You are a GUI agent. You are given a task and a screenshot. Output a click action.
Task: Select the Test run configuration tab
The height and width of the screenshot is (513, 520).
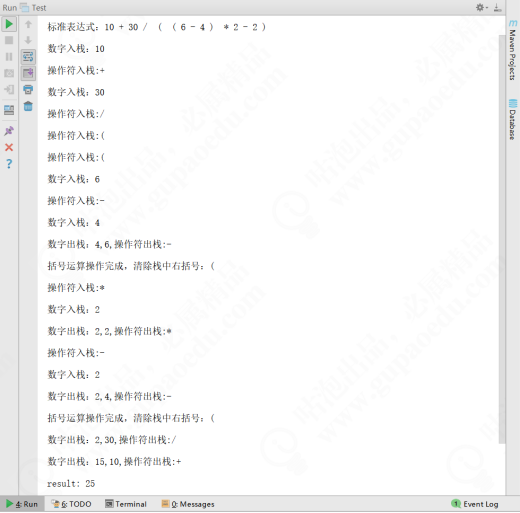tap(34, 8)
